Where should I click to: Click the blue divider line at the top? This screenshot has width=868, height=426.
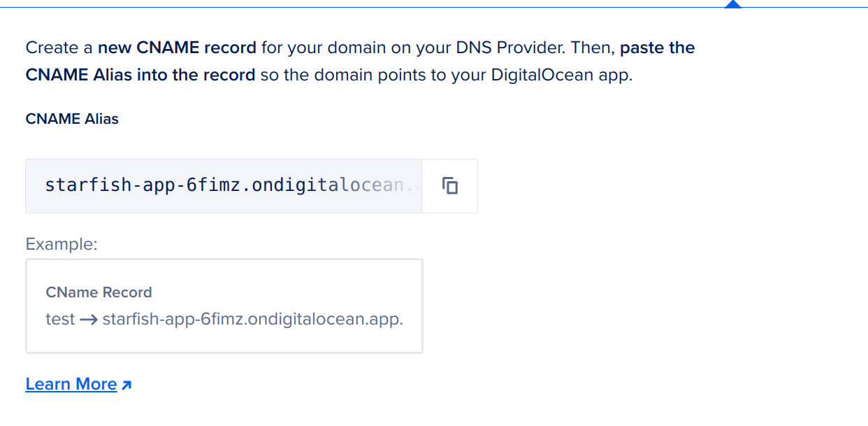(x=349, y=7)
